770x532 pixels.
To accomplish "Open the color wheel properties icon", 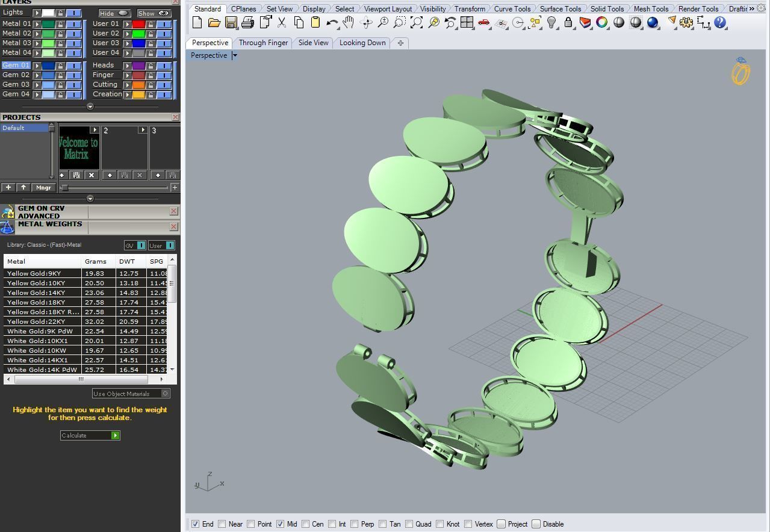I will [602, 23].
